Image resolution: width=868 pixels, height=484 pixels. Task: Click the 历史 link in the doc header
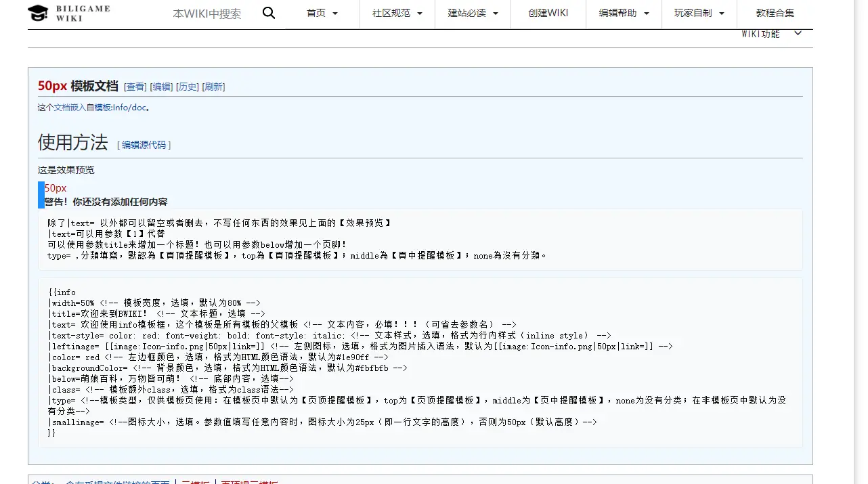pyautogui.click(x=188, y=87)
